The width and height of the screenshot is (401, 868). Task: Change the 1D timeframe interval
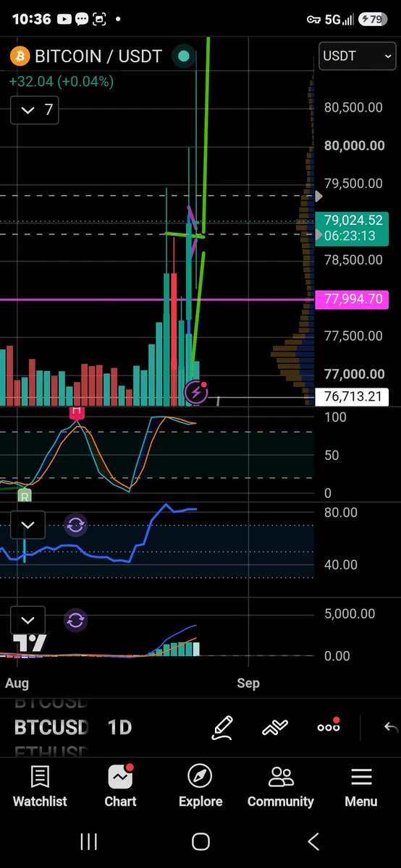click(x=119, y=727)
